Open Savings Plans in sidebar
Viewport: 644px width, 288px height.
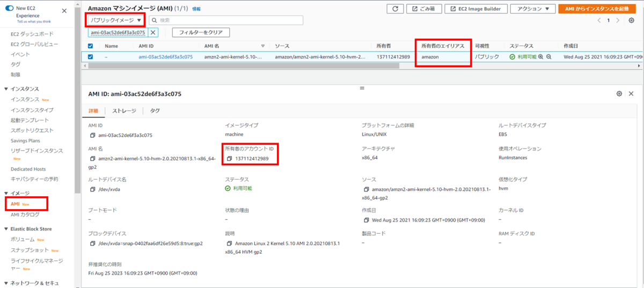point(26,141)
